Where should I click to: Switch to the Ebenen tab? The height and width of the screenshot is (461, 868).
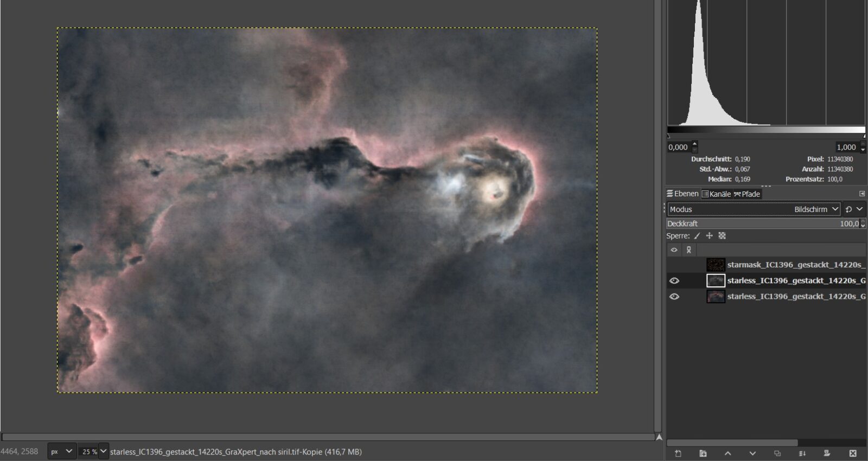pos(682,194)
